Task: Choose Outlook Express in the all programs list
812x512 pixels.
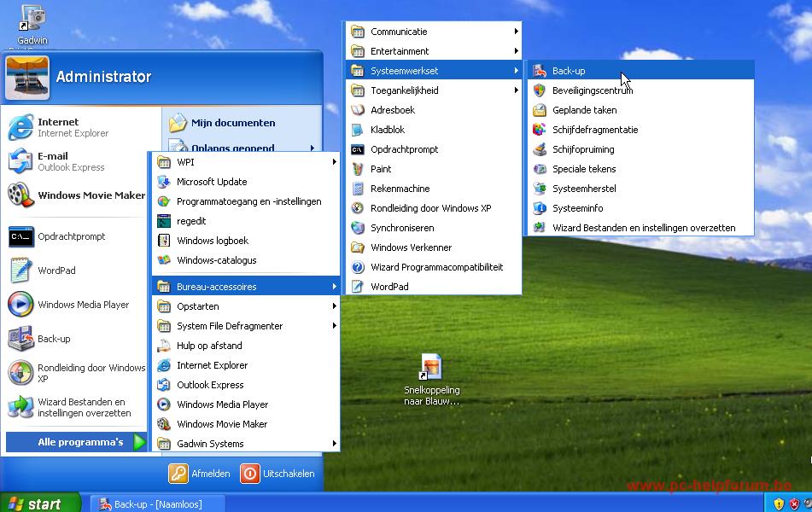Action: pos(246,385)
